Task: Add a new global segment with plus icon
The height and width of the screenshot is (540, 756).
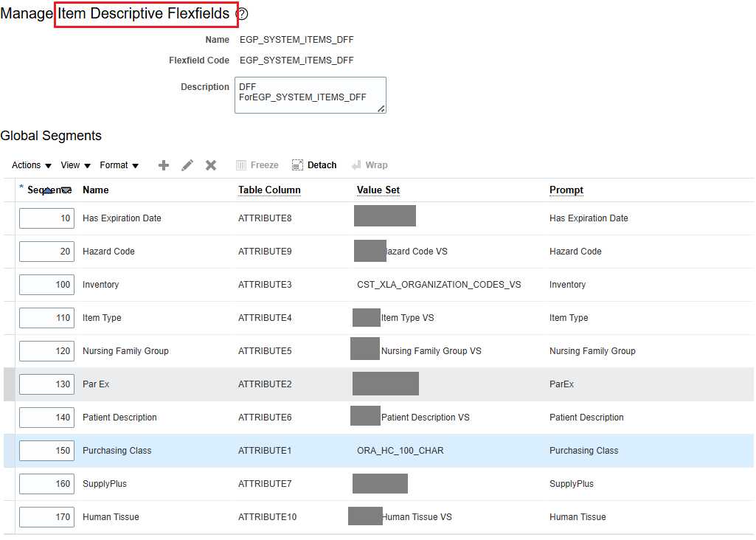Action: tap(164, 165)
